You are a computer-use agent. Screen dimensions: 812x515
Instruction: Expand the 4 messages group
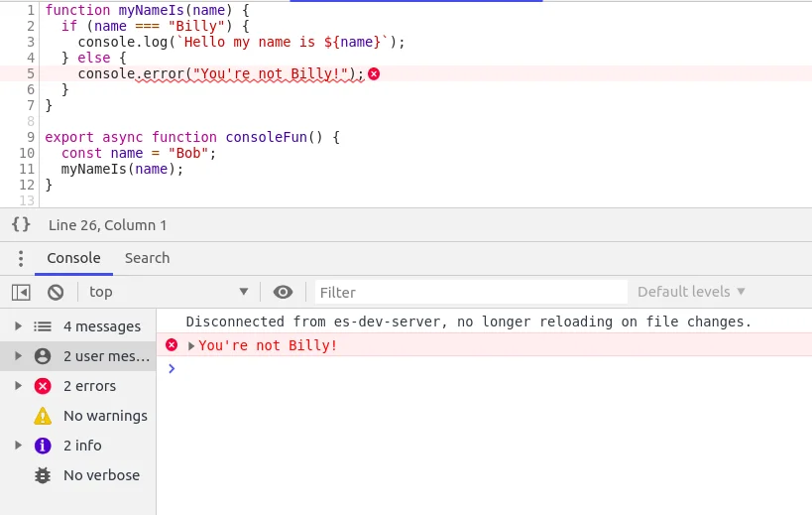tap(18, 326)
